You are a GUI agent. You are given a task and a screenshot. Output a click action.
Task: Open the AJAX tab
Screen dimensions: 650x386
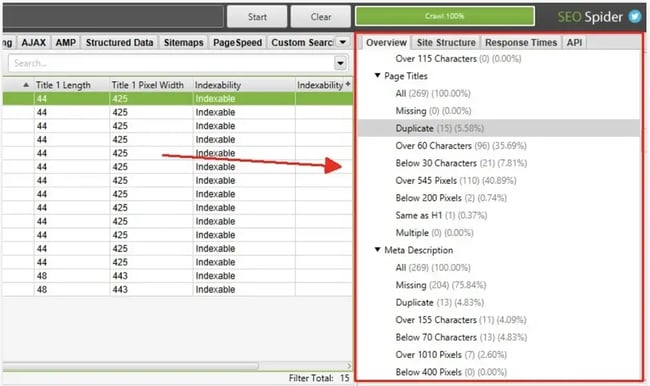point(34,43)
